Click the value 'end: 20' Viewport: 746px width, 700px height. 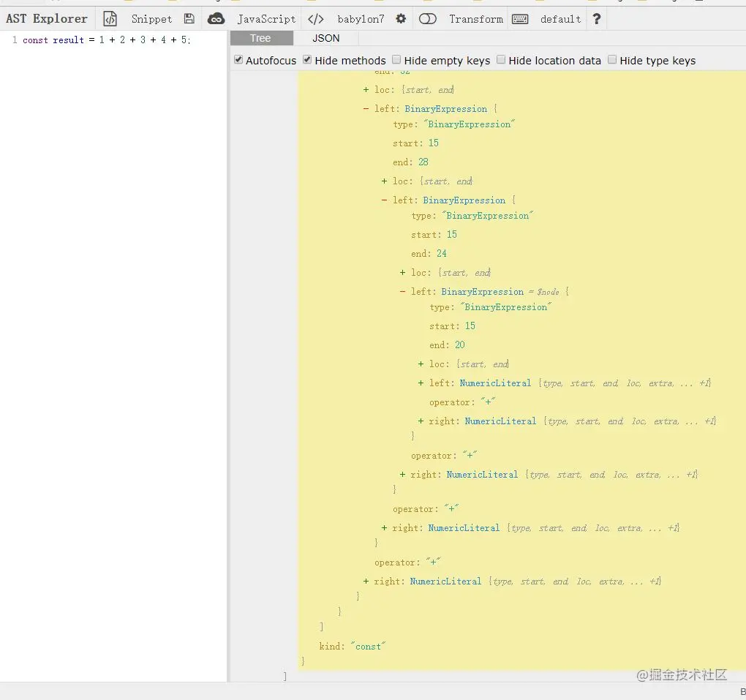[x=447, y=345]
